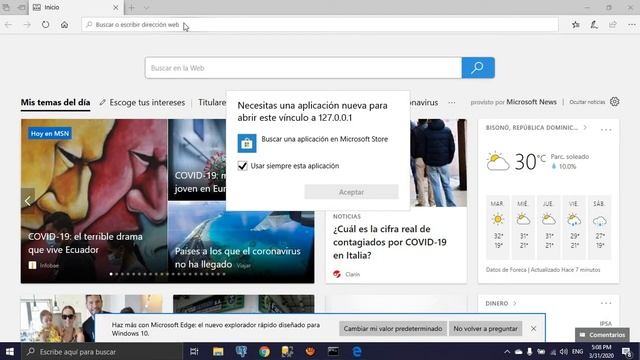Open the Dinero card three-dot menu
This screenshot has width=640, height=360.
[606, 303]
